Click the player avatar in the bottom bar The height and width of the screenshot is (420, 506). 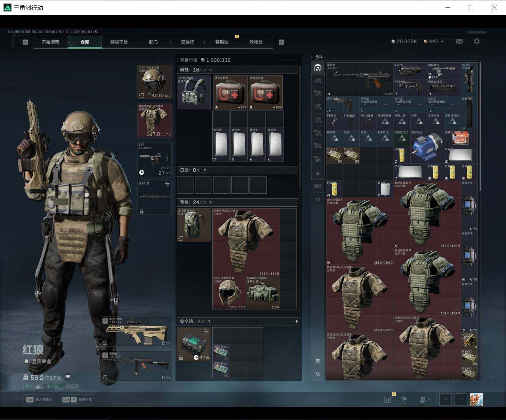(x=476, y=399)
